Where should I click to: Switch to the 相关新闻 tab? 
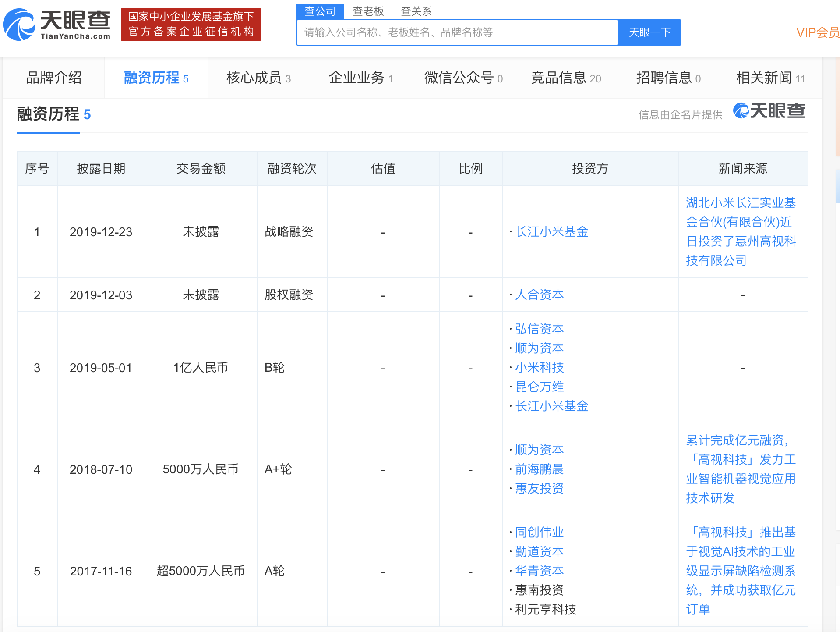pos(771,78)
